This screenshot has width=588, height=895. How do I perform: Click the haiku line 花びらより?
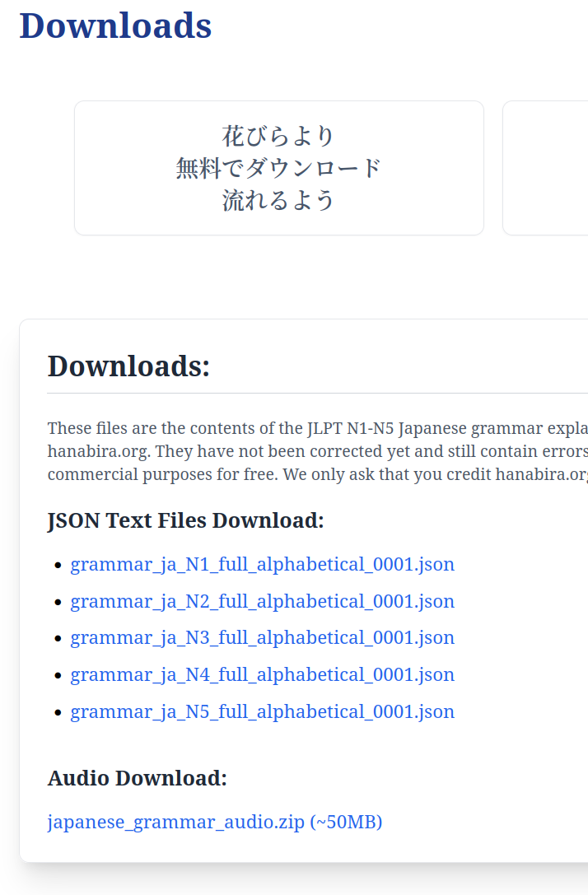click(x=278, y=135)
